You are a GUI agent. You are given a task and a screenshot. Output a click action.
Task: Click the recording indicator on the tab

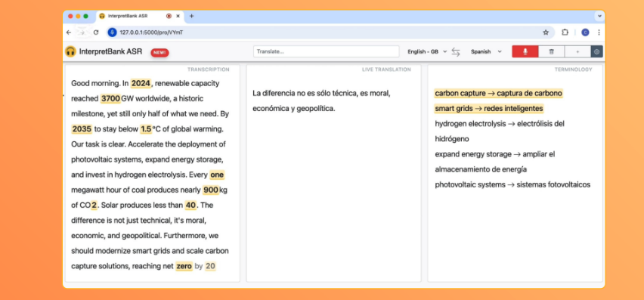coord(169,16)
